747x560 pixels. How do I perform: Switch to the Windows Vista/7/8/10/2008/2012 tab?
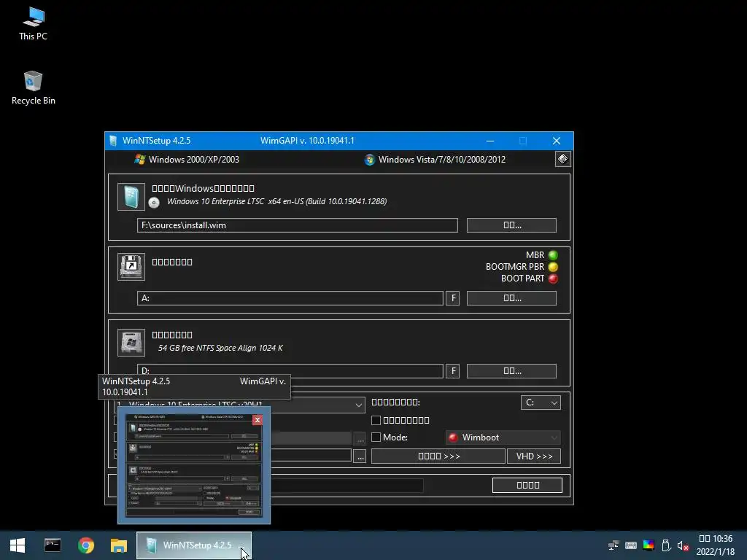[435, 160]
